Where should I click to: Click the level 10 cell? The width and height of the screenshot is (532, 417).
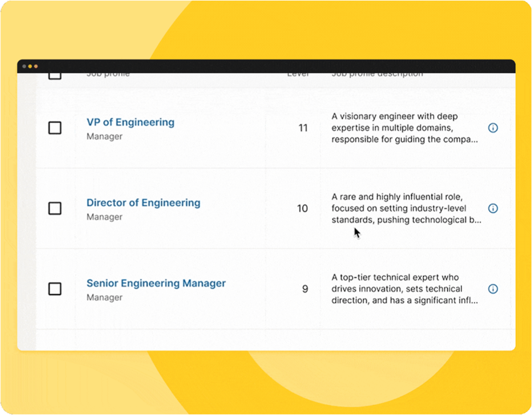(x=302, y=209)
